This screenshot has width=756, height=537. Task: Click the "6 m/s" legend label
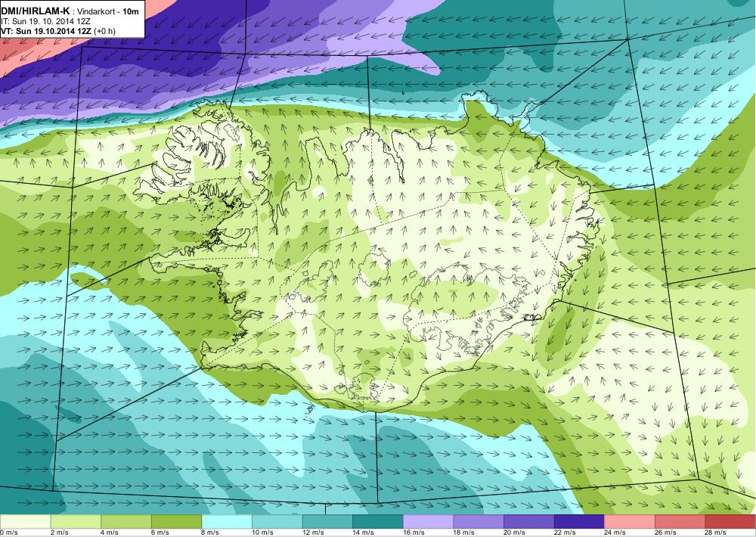tap(160, 532)
